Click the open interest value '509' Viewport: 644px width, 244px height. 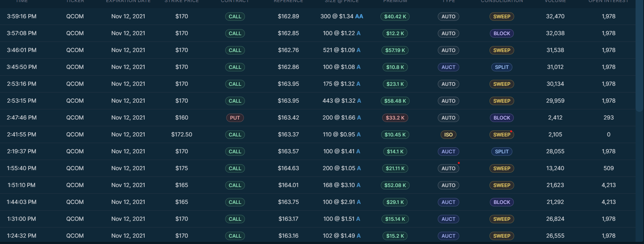pos(608,168)
